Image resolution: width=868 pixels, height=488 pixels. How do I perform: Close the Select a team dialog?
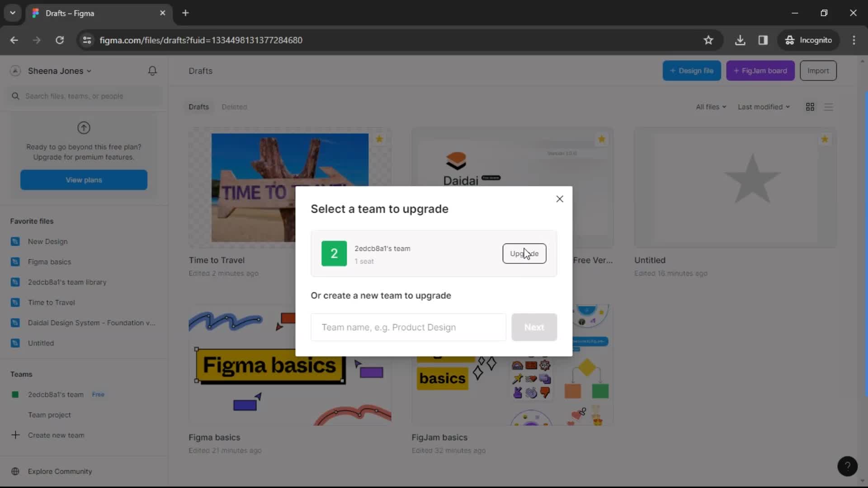coord(559,198)
